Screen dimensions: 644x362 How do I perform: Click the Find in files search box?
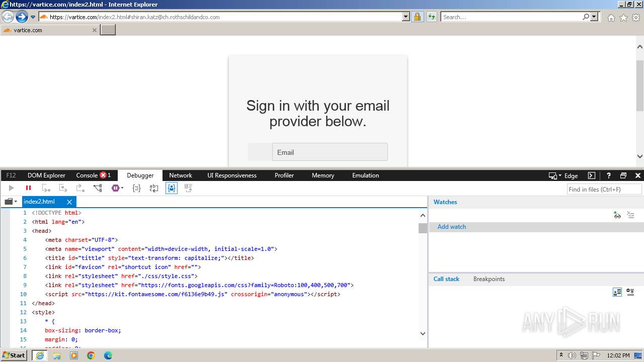click(x=604, y=189)
